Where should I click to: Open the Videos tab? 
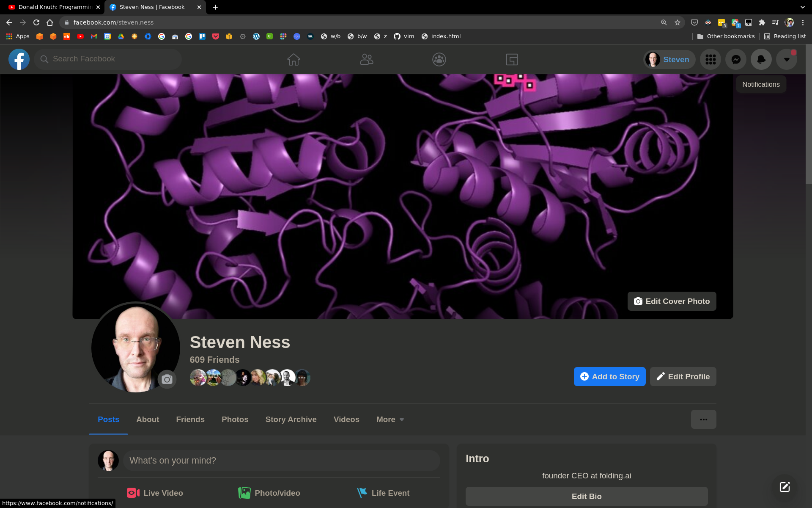tap(346, 419)
